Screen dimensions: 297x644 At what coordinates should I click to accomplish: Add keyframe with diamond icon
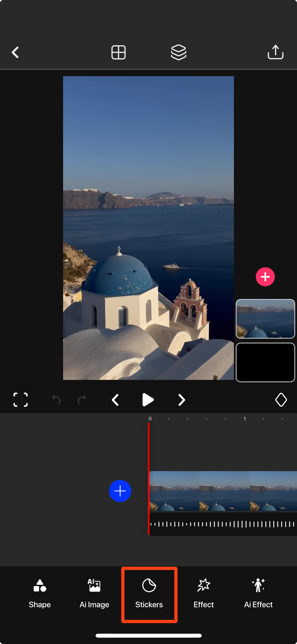click(x=281, y=400)
